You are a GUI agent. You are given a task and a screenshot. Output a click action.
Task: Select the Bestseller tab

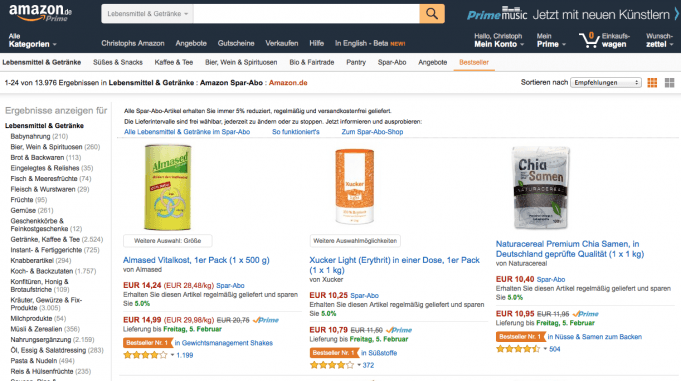474,62
